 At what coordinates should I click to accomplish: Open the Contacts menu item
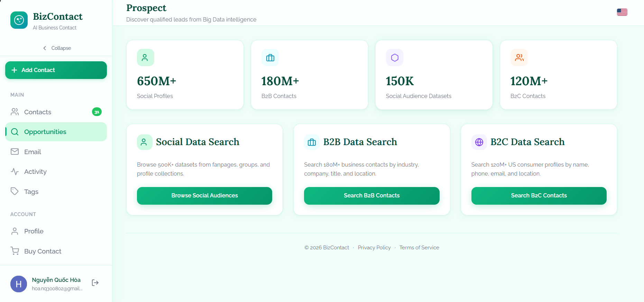tap(56, 112)
